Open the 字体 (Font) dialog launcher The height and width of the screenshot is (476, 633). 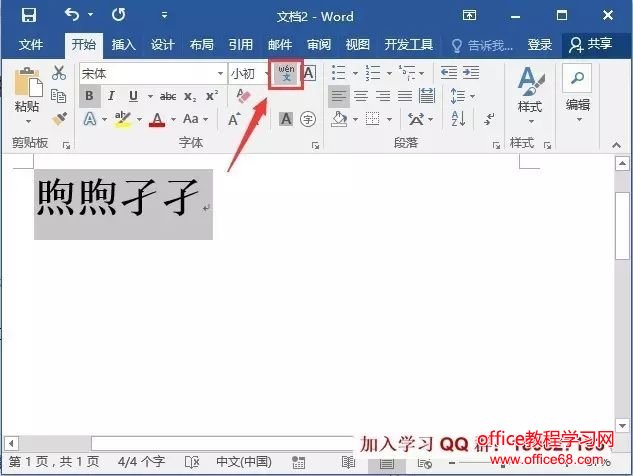(x=315, y=145)
